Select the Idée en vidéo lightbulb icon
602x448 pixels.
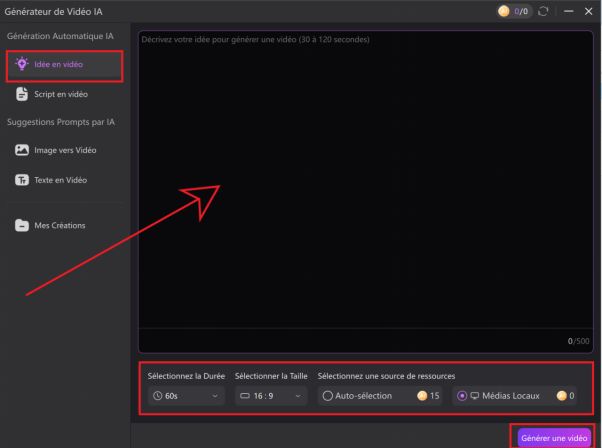pos(23,66)
